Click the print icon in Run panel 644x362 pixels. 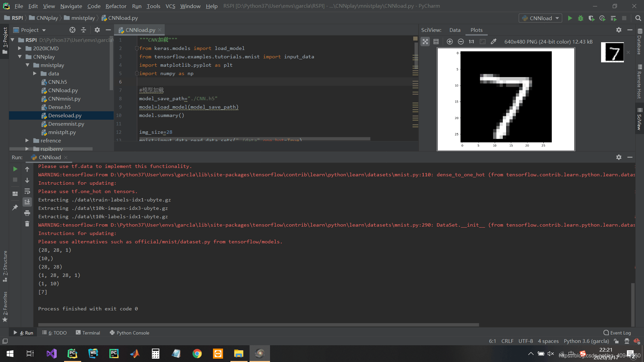click(27, 213)
